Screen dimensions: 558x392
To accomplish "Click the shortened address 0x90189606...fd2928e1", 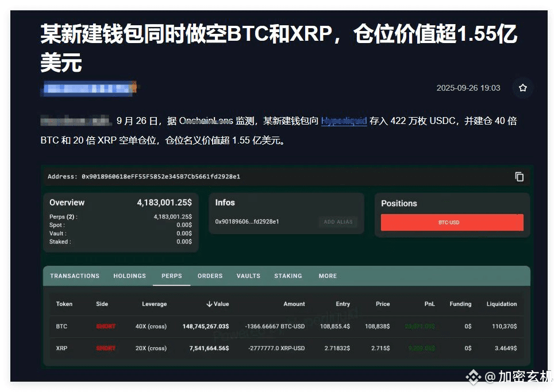I will (247, 222).
